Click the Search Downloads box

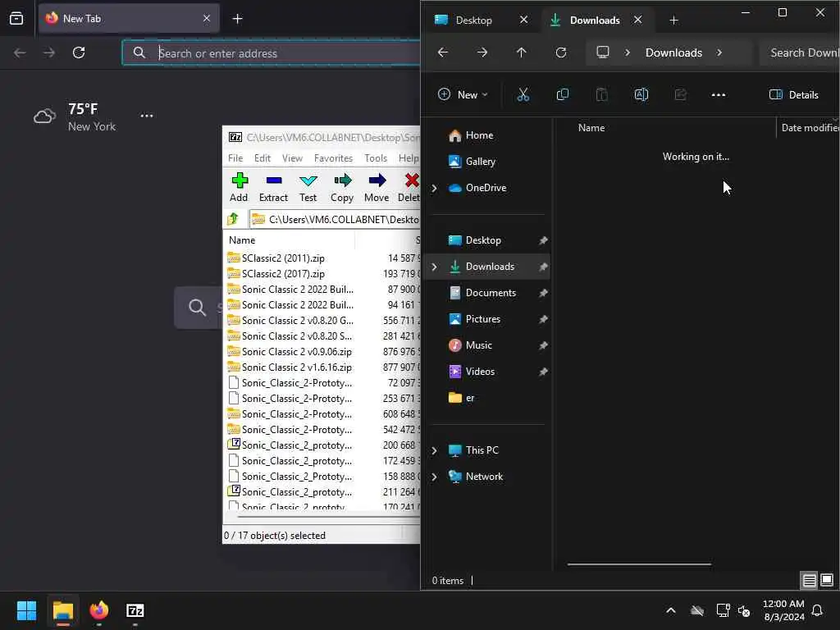800,52
